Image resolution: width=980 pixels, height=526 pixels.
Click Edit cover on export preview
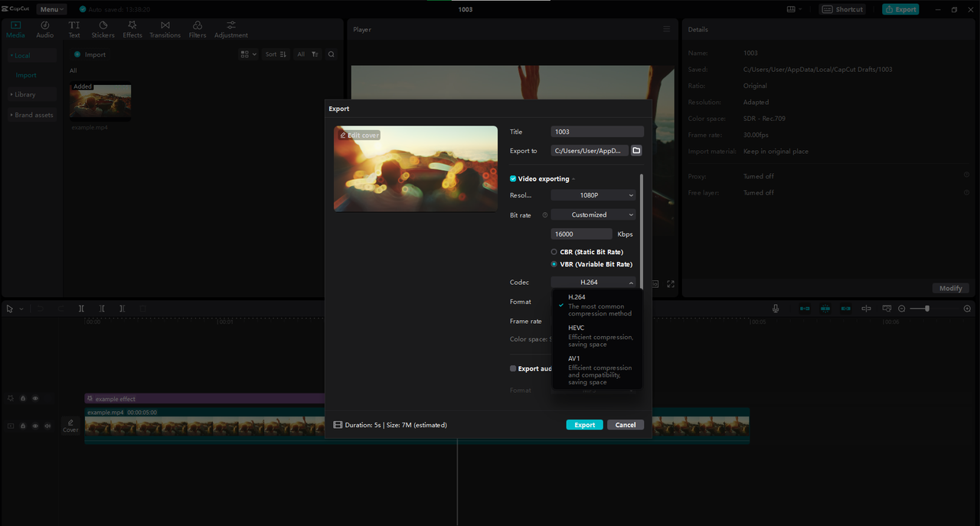359,135
